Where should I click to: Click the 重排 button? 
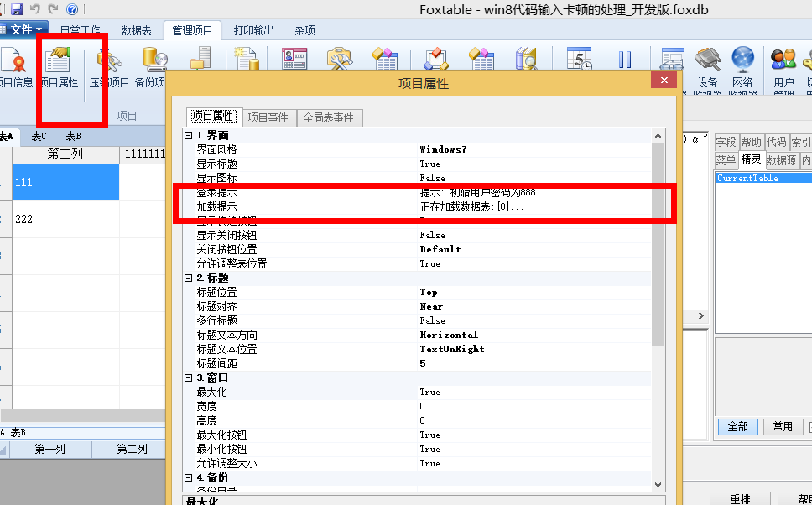point(740,499)
